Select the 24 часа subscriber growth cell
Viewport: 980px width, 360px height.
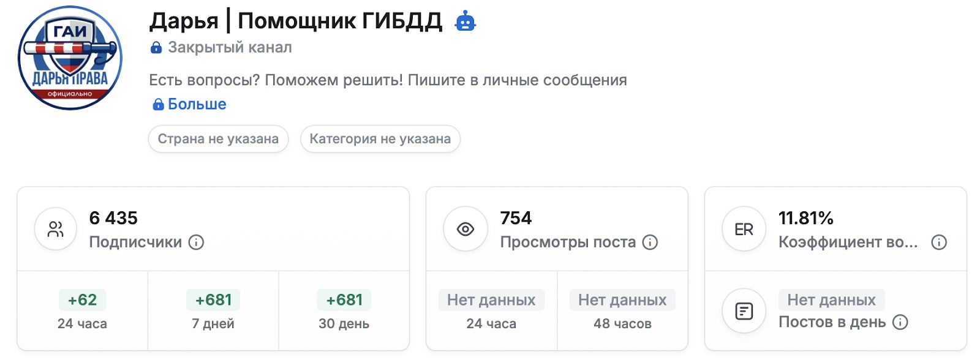(x=82, y=310)
